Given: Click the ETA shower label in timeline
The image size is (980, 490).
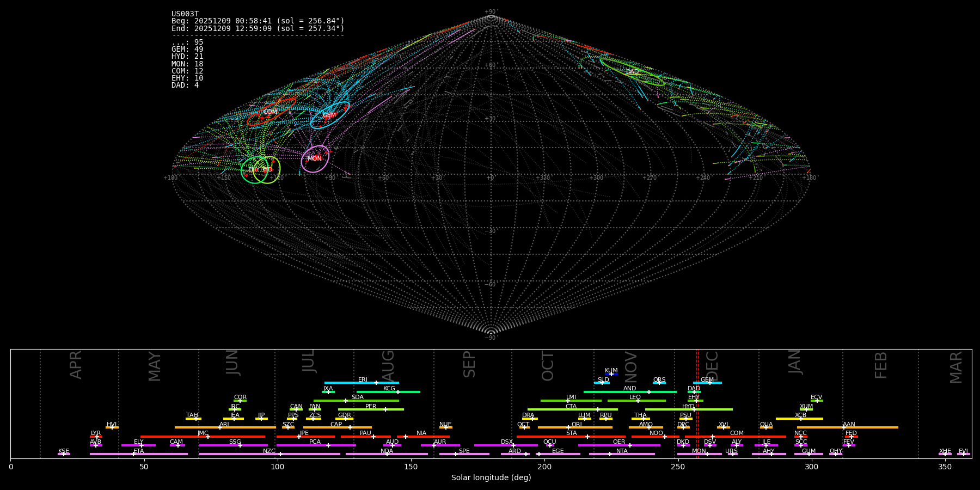Looking at the screenshot, I should coord(139,451).
